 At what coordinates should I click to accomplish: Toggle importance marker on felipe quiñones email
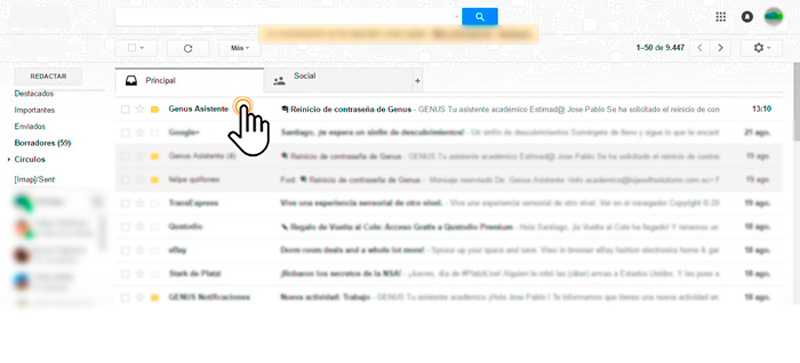[x=155, y=180]
